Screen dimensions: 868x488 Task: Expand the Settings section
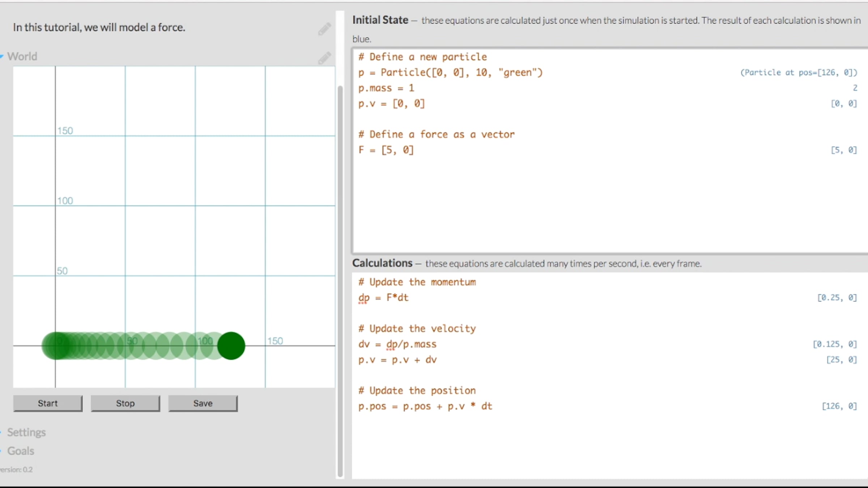[26, 432]
